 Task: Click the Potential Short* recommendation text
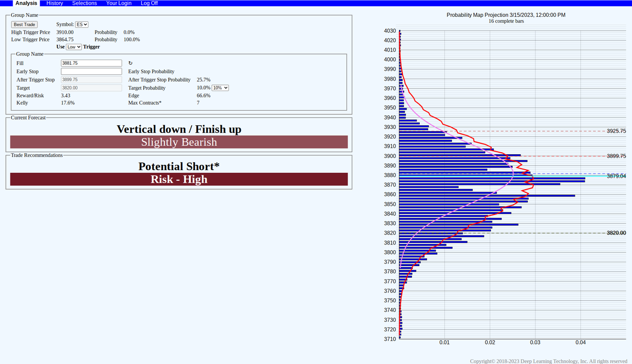tap(179, 166)
